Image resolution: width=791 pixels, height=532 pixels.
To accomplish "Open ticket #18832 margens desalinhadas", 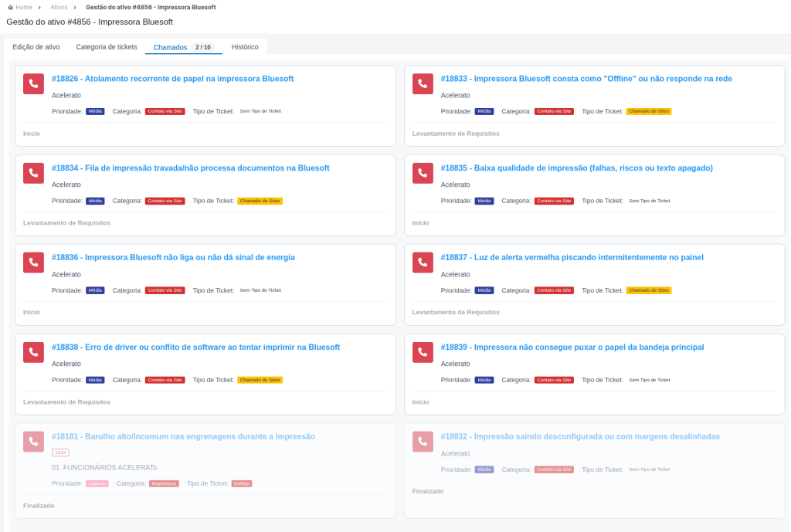I will [580, 437].
